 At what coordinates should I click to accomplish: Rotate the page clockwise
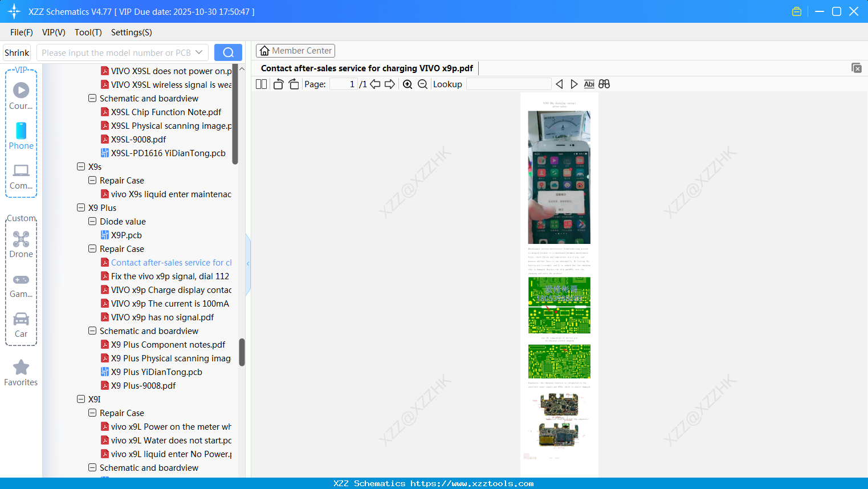294,84
